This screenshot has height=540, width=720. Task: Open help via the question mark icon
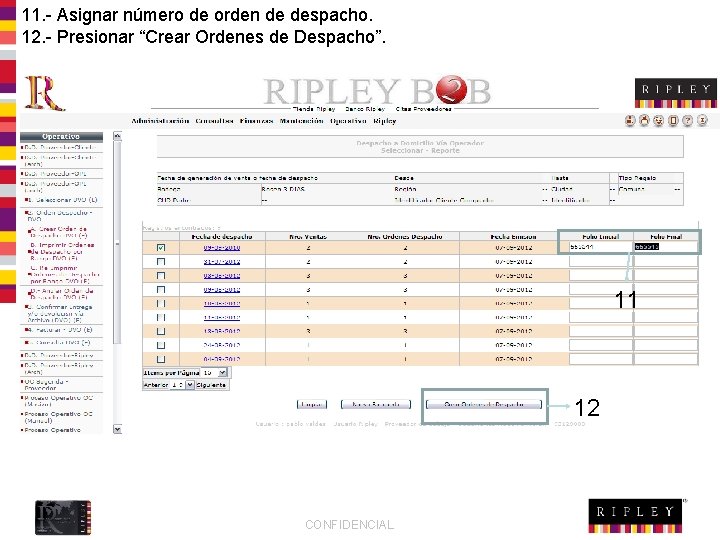687,121
